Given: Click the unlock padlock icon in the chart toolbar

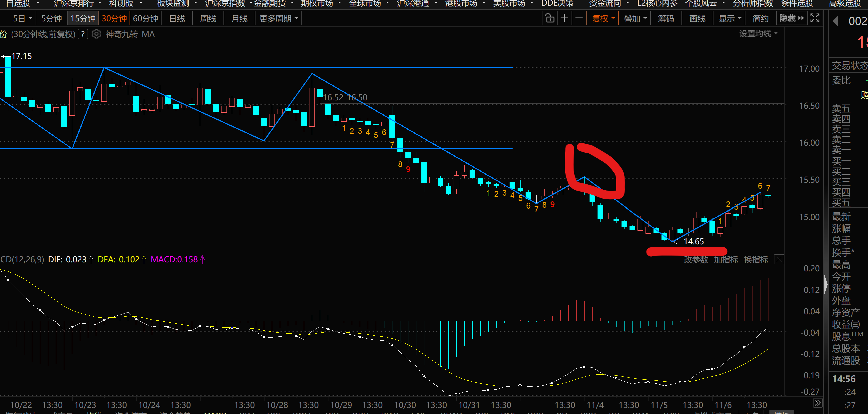Looking at the screenshot, I should (550, 18).
